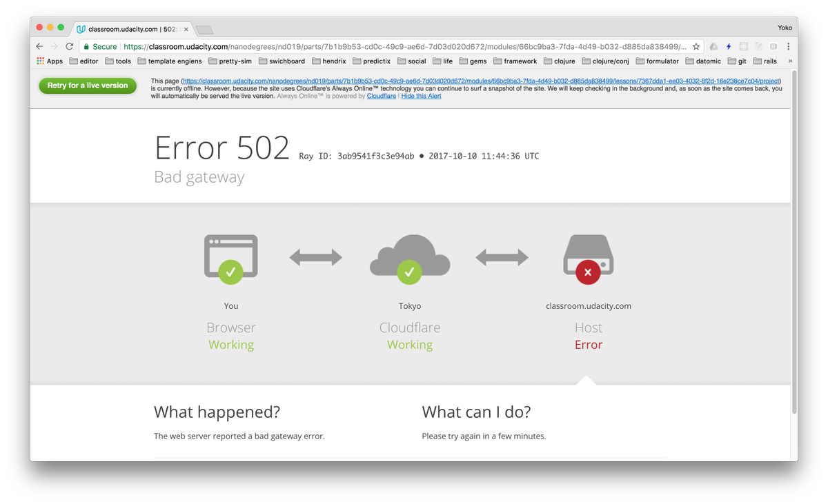Click the Google Drive extension icon
The height and width of the screenshot is (504, 828).
[x=713, y=47]
